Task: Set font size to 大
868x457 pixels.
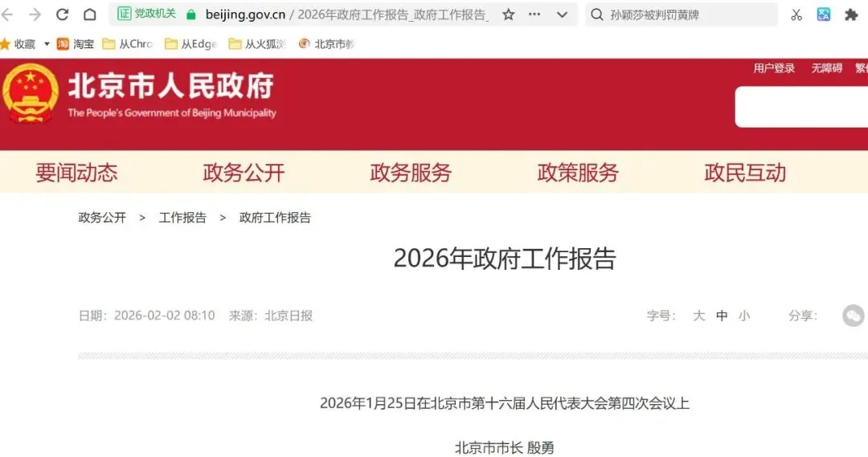Action: point(699,316)
